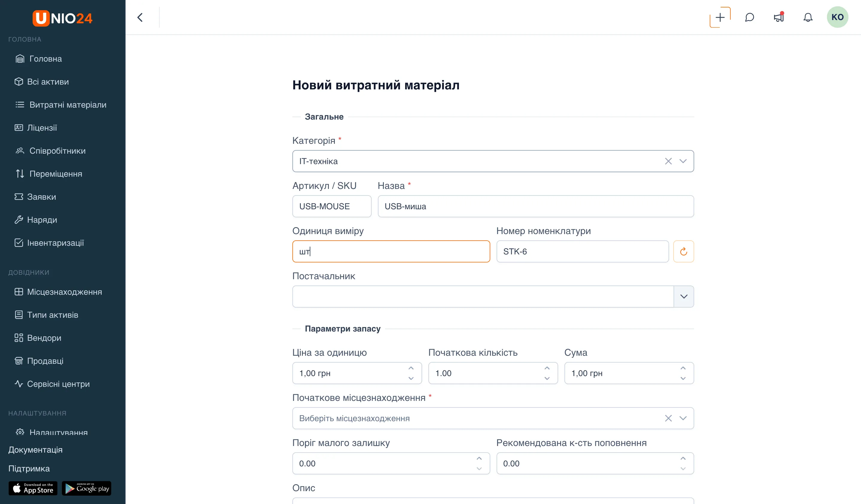The image size is (861, 504).
Task: Open the Документація link
Action: (x=36, y=450)
